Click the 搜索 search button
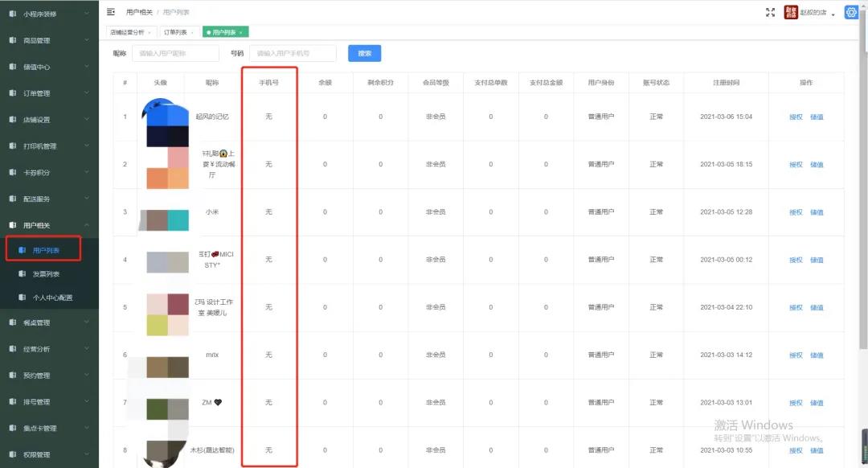The height and width of the screenshot is (468, 868). [x=364, y=52]
